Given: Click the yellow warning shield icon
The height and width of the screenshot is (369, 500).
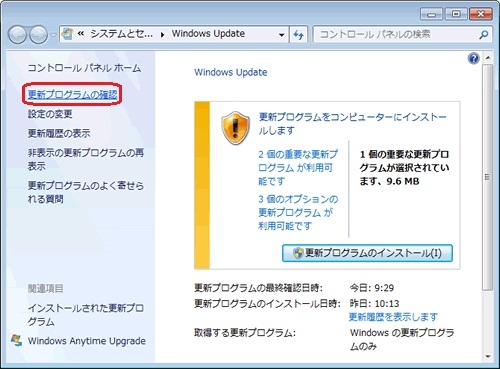Looking at the screenshot, I should click(x=236, y=128).
